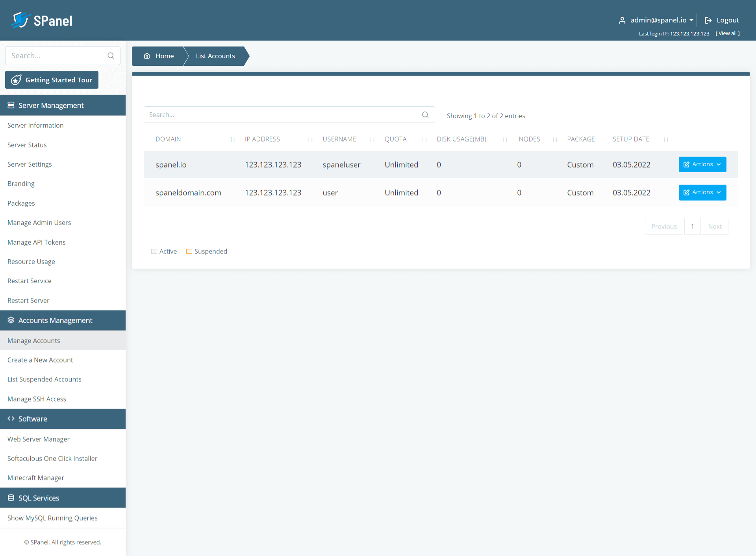Open List Accounts breadcrumb tab
The height and width of the screenshot is (556, 756).
pos(215,55)
